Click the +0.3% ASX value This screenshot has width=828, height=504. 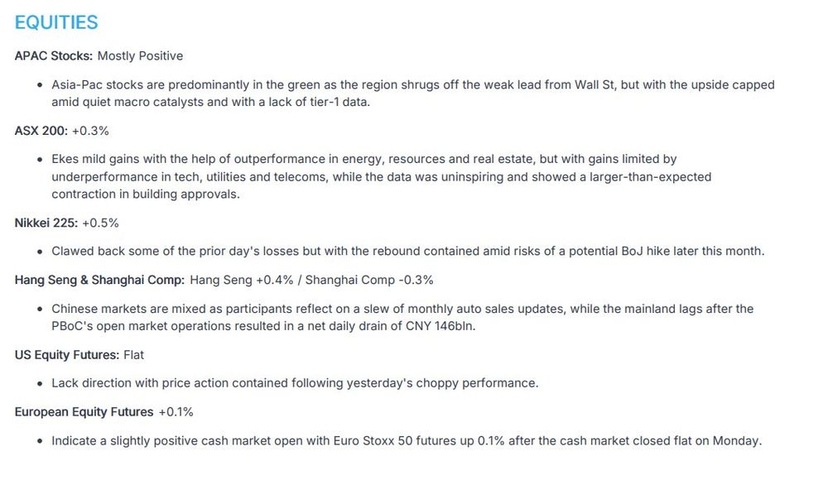[x=90, y=131]
